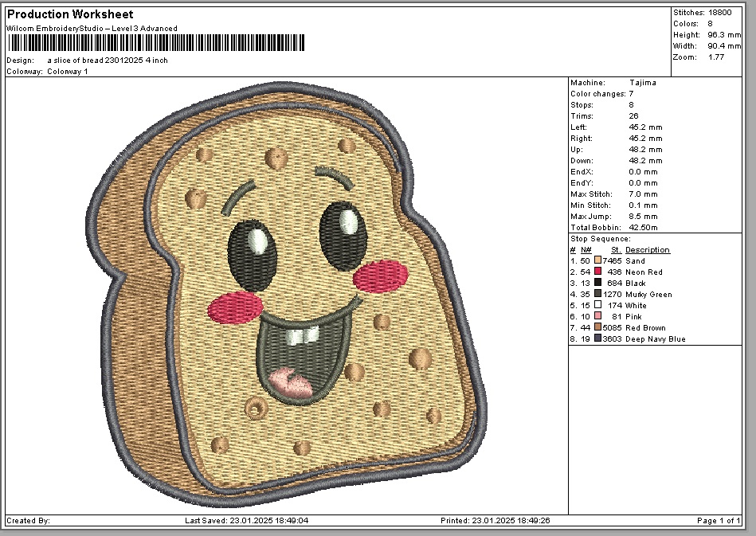Select the Murky Green color swatch
This screenshot has width=756, height=536.
(597, 294)
